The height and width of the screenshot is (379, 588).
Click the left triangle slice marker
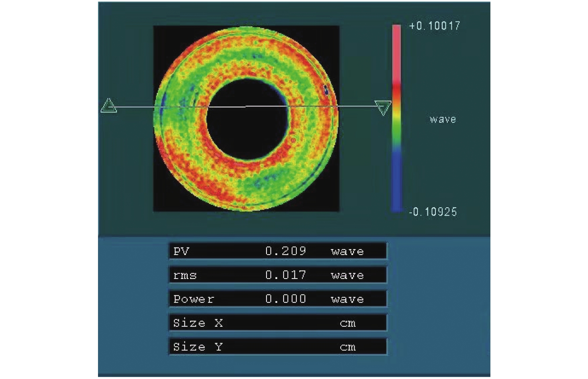[108, 106]
